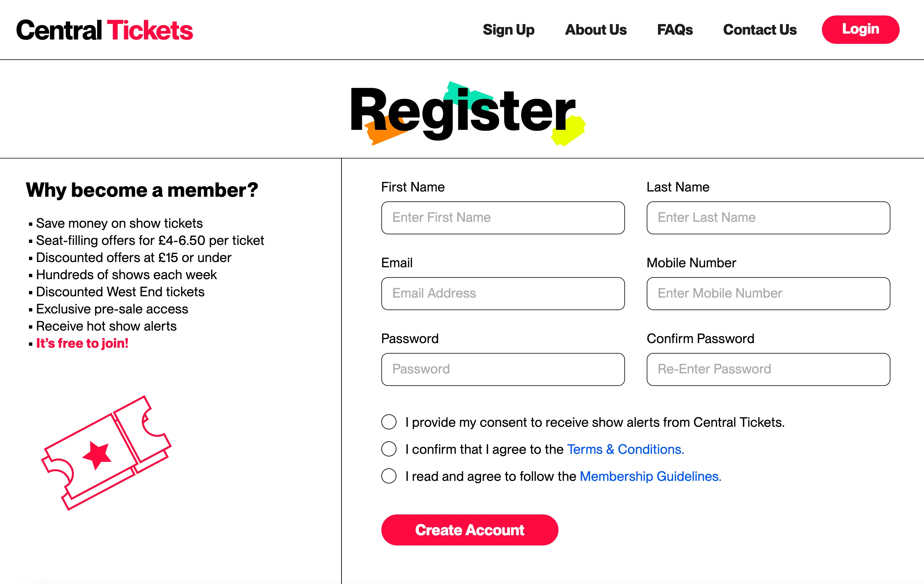
Task: Go to About Us page
Action: (x=596, y=30)
